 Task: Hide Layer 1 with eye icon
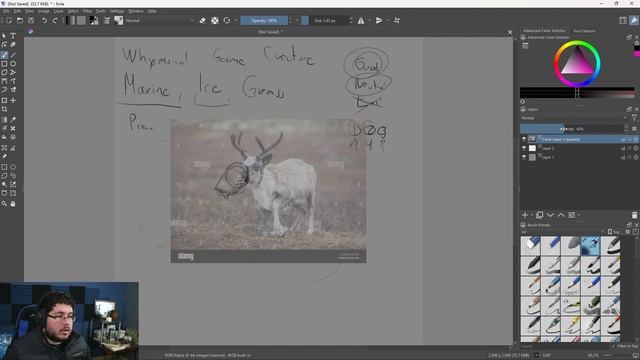pos(524,157)
